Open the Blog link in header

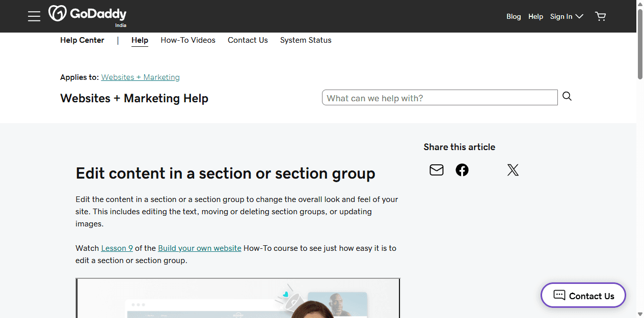click(514, 16)
